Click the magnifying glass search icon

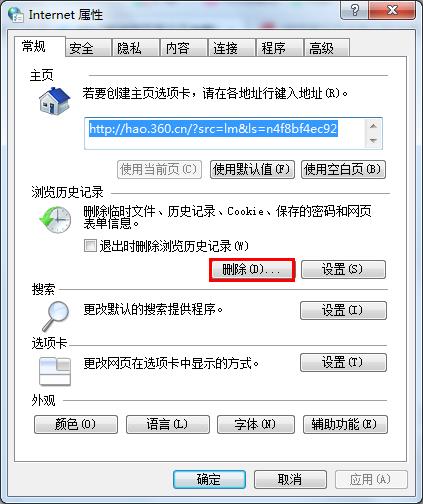coord(56,316)
